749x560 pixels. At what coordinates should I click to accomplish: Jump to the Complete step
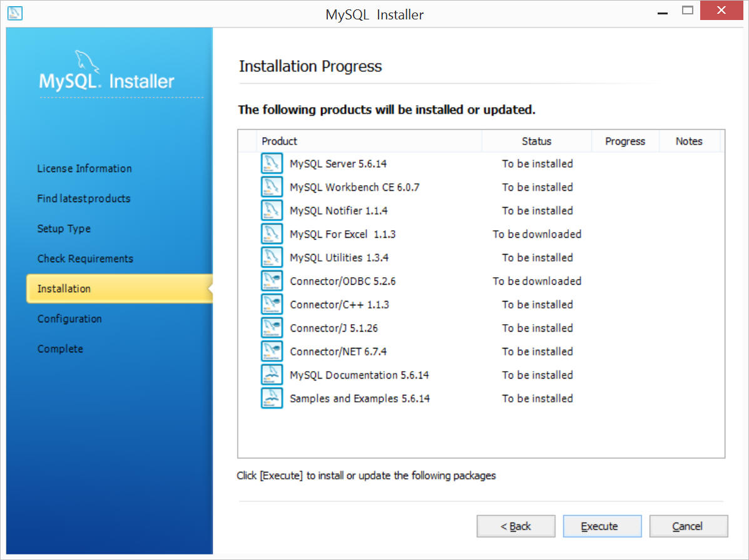(x=60, y=349)
